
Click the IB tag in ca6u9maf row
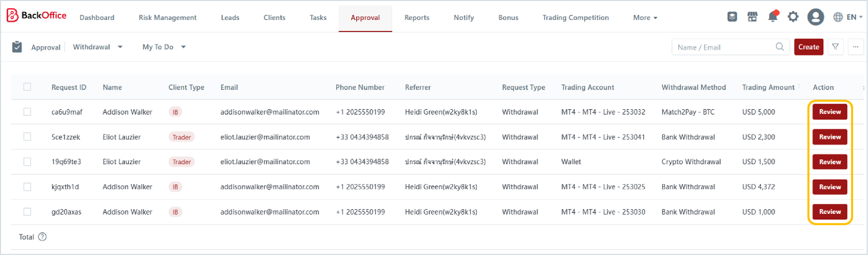coord(175,112)
